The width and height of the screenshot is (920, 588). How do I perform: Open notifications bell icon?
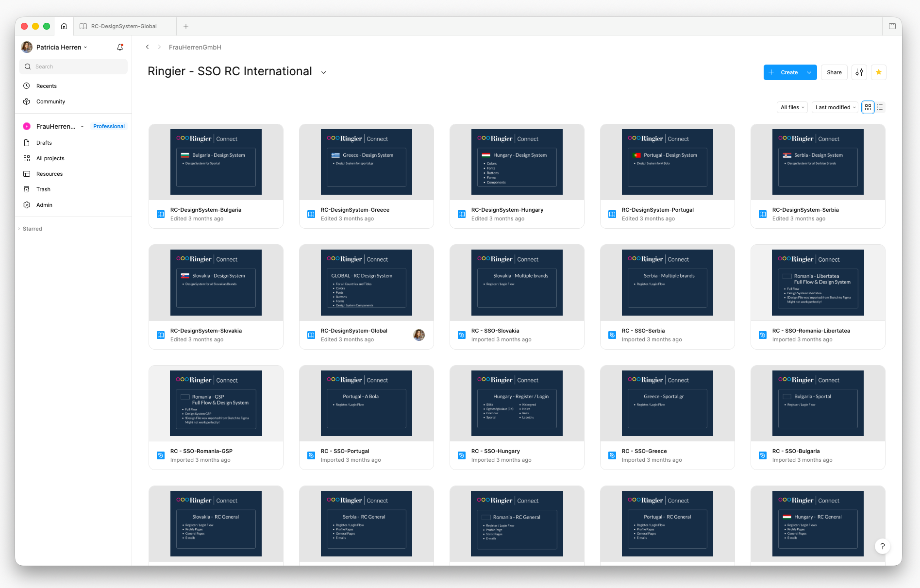point(120,47)
